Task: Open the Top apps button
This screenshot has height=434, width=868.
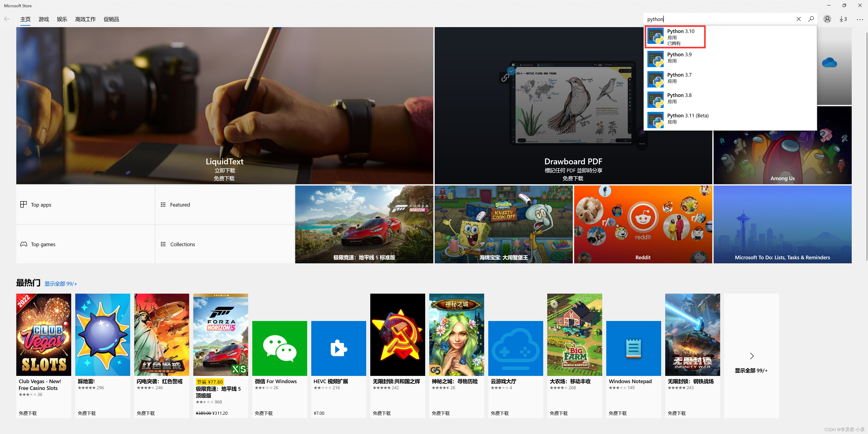Action: tap(85, 205)
